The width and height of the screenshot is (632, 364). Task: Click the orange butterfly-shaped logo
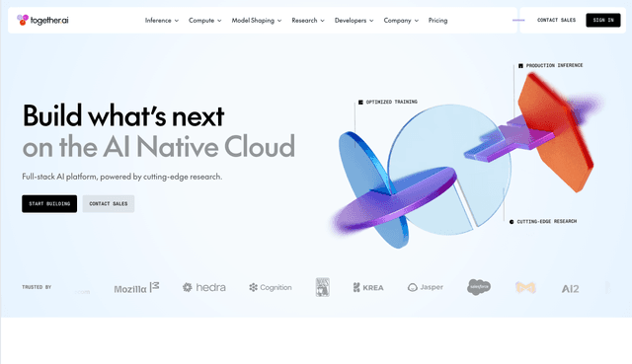525,287
